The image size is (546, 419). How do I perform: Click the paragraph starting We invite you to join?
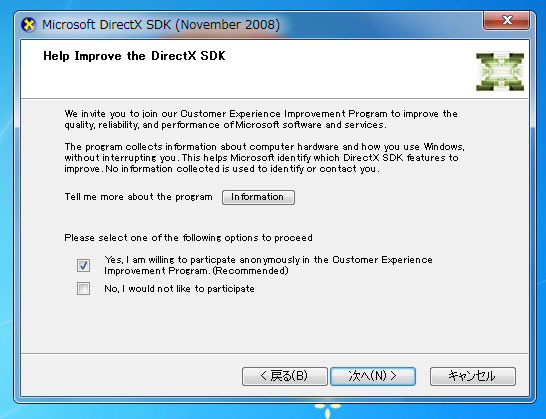[261, 119]
